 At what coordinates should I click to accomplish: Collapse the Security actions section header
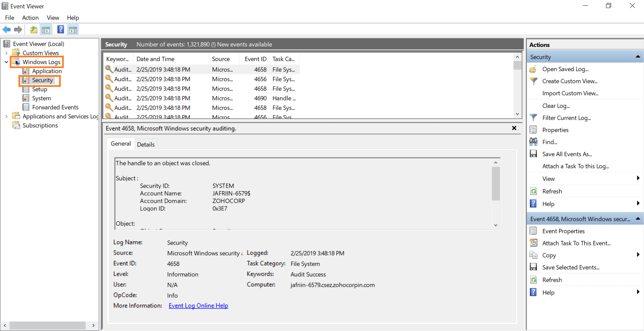638,56
